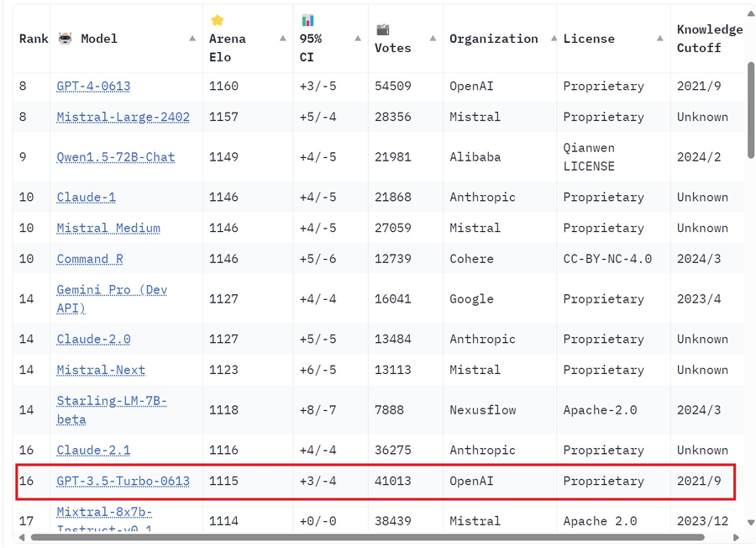Open the GPT-4-0613 model link
The height and width of the screenshot is (548, 756).
pos(93,86)
